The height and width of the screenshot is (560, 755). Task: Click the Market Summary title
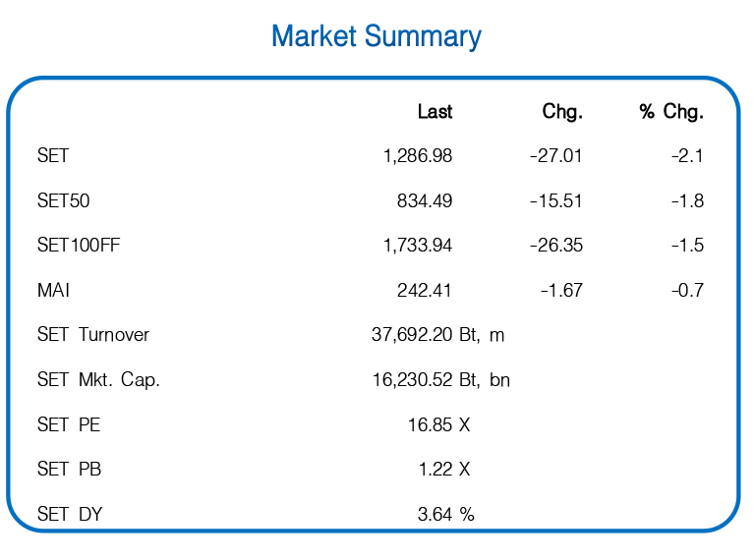(x=377, y=36)
